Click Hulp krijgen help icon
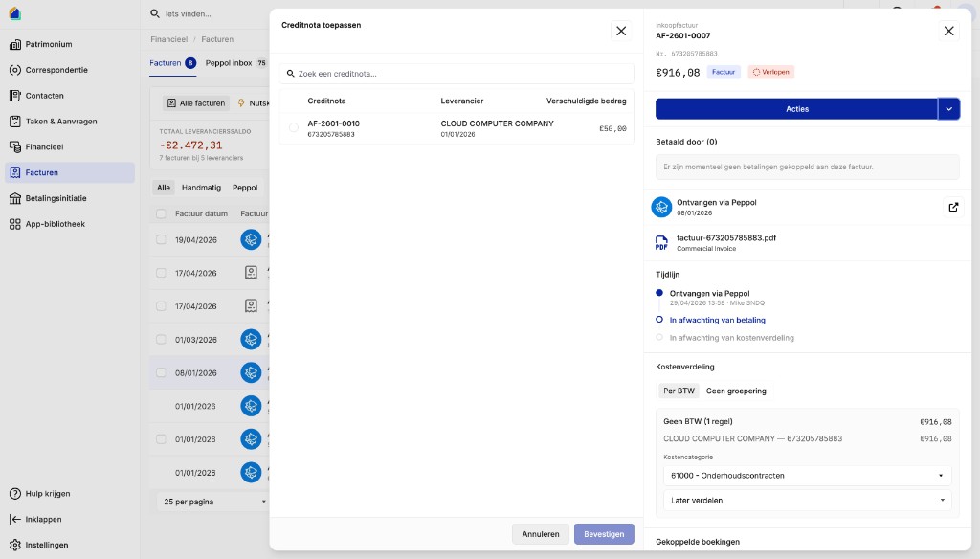980x559 pixels. (x=15, y=493)
